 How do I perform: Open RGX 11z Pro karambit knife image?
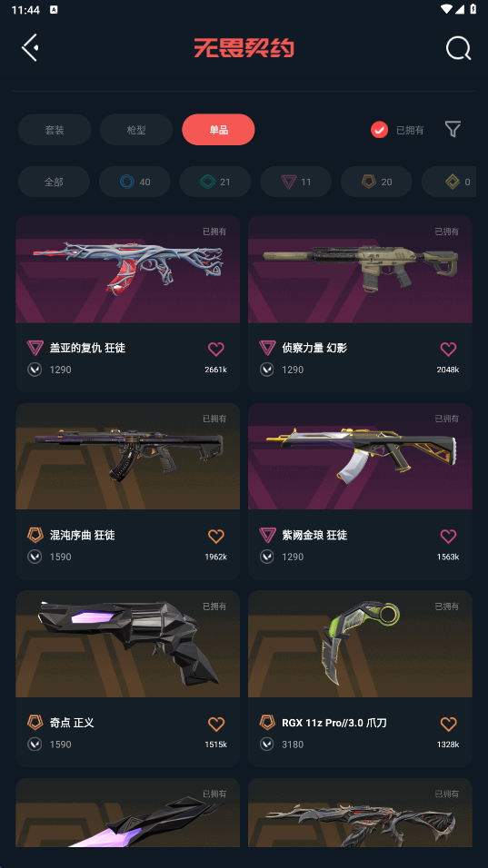(360, 644)
